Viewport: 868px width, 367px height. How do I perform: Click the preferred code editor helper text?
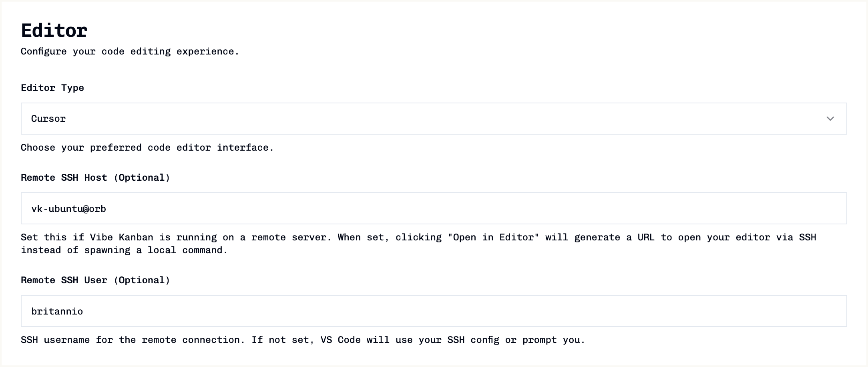click(147, 147)
